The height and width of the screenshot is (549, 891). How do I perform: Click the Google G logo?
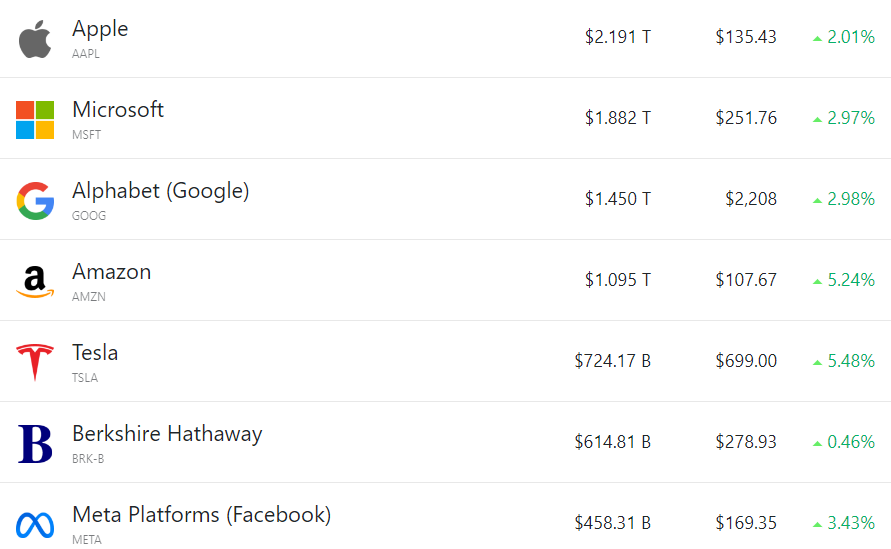click(35, 200)
